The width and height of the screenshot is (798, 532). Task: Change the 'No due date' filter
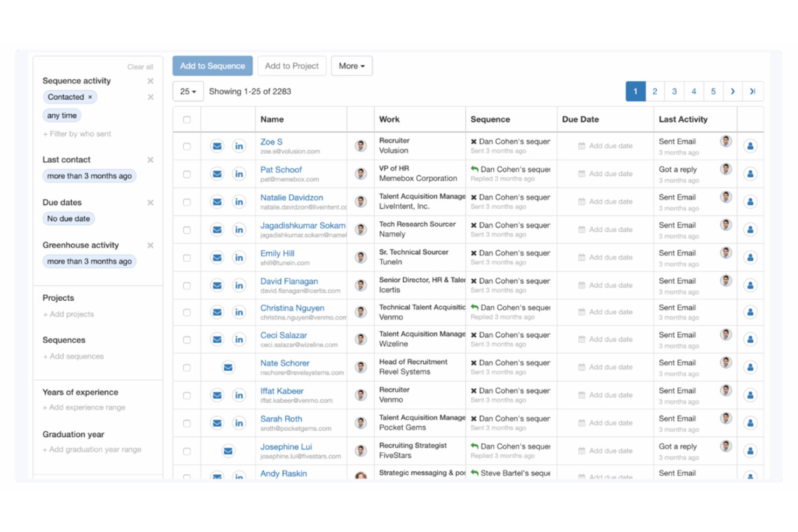68,219
